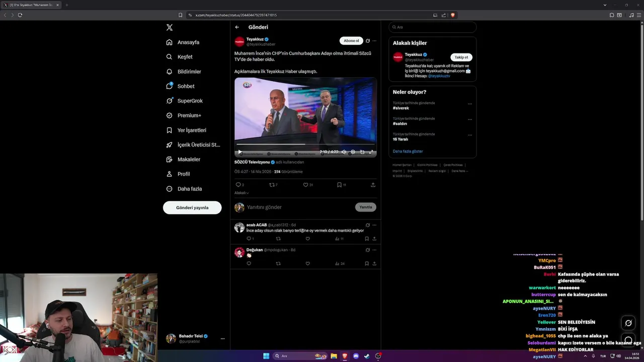This screenshot has width=644, height=362.
Task: Open video settings gear
Action: (353, 152)
